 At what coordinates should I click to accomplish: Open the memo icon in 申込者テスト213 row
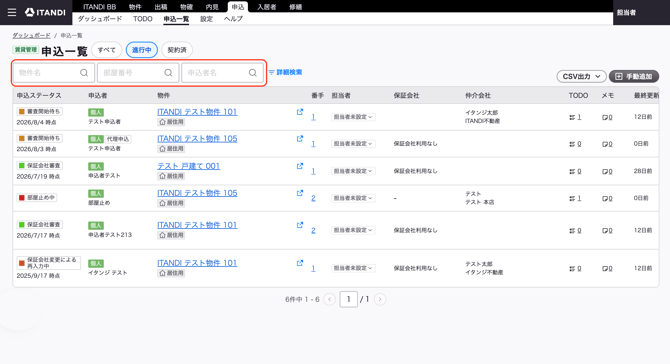click(605, 231)
